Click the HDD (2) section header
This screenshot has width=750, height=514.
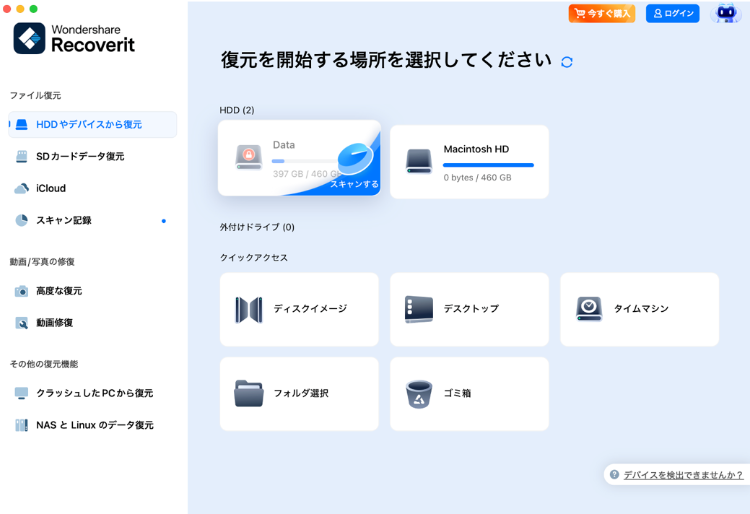[x=237, y=110]
